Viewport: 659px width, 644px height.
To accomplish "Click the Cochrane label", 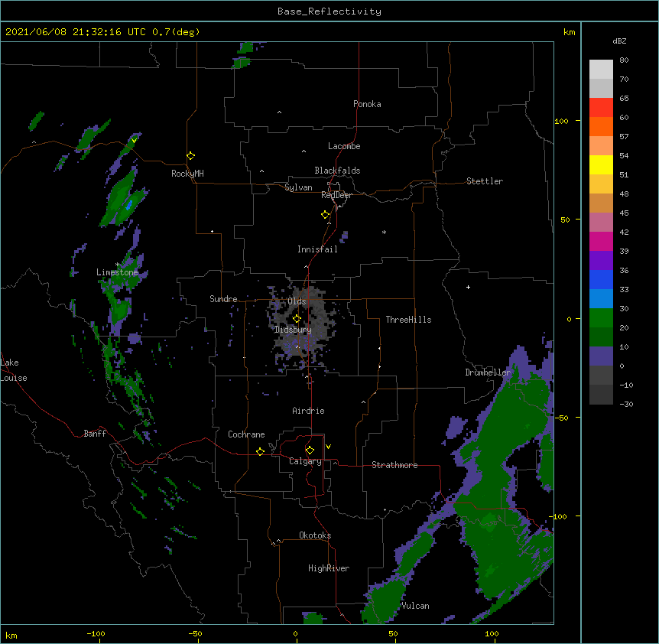I will [246, 434].
